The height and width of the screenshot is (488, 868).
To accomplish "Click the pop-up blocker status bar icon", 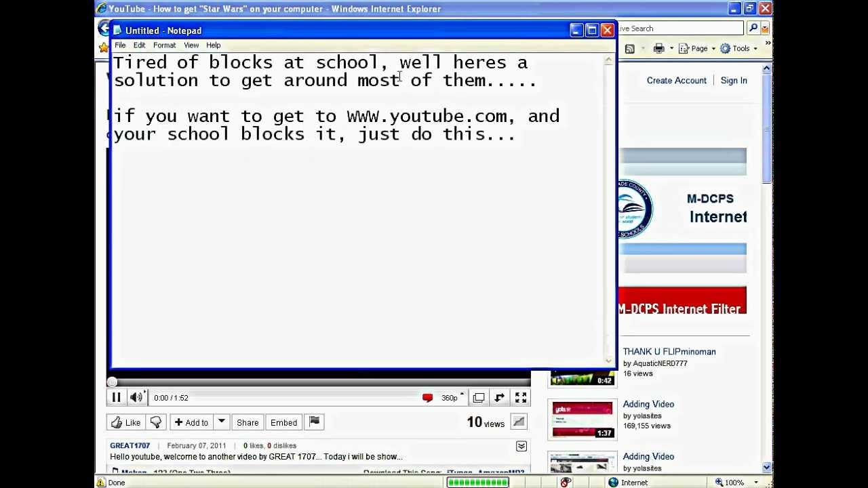I will [x=566, y=483].
